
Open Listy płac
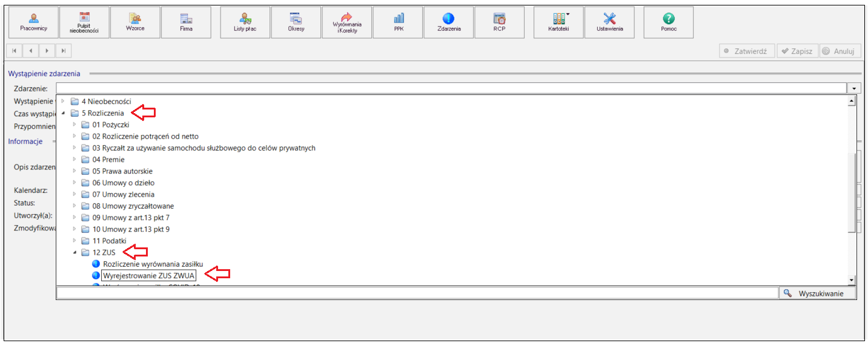pos(245,22)
